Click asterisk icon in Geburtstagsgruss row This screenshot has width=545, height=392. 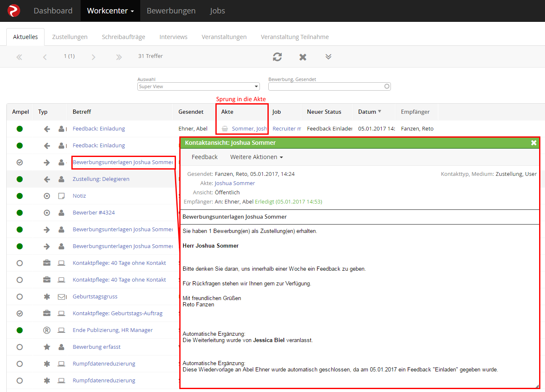pyautogui.click(x=47, y=297)
